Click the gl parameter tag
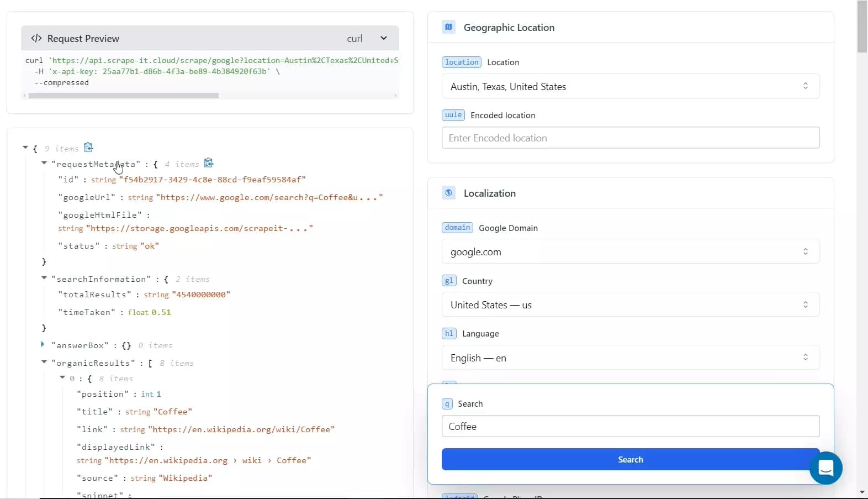The width and height of the screenshot is (868, 499). (449, 281)
